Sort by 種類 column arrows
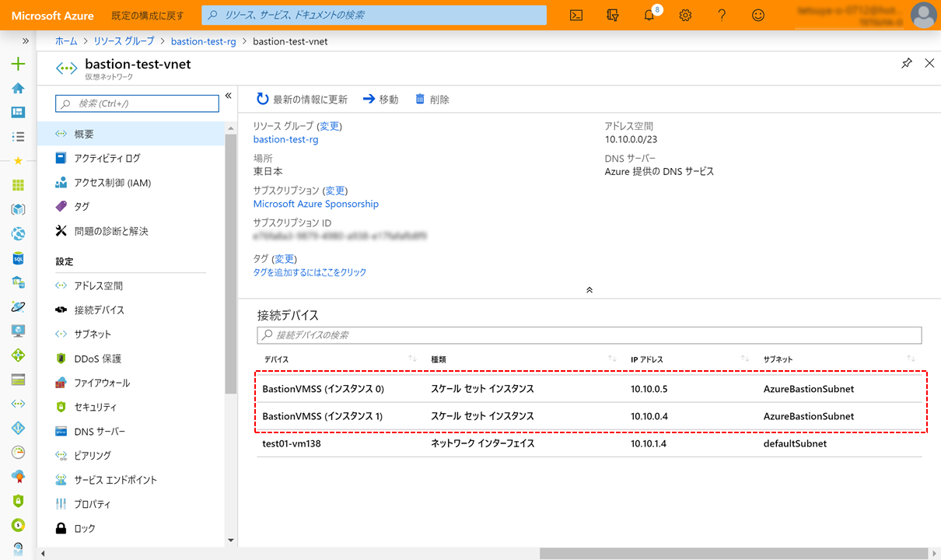The image size is (941, 560). click(612, 359)
